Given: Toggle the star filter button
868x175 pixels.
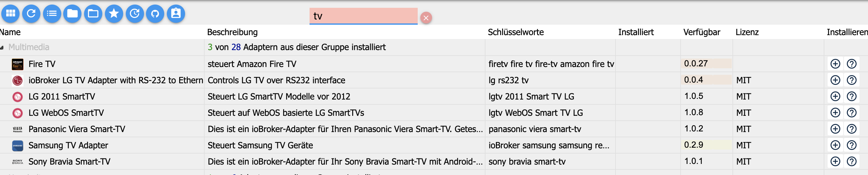Looking at the screenshot, I should click(114, 13).
